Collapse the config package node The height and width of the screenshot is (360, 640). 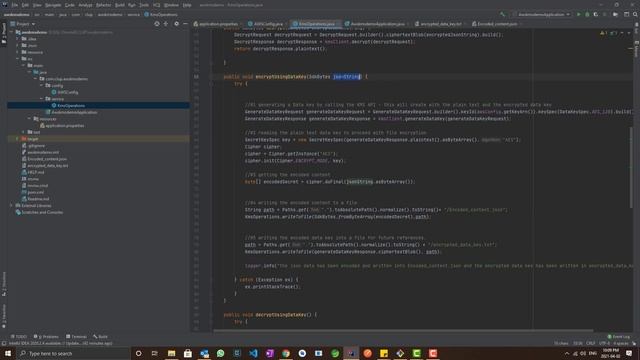coord(42,86)
